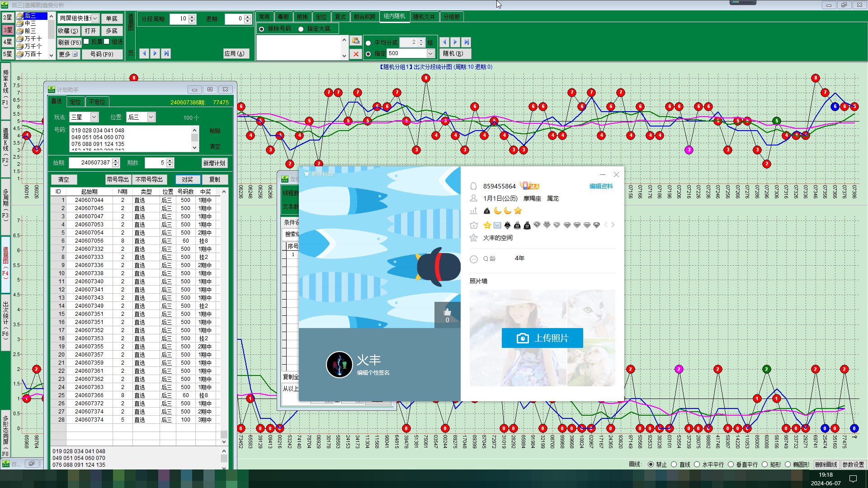Expand 更多 dropdown button
The image size is (868, 488).
point(68,54)
